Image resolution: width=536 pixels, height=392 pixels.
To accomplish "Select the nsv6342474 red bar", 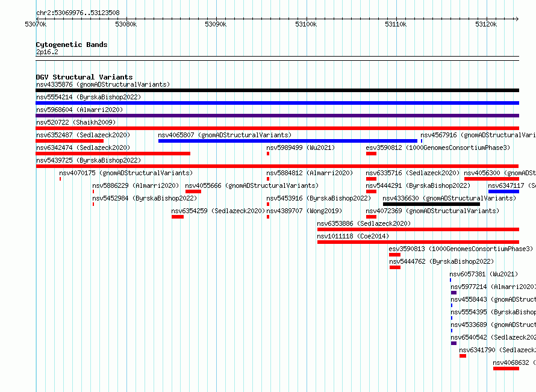I will point(113,154).
